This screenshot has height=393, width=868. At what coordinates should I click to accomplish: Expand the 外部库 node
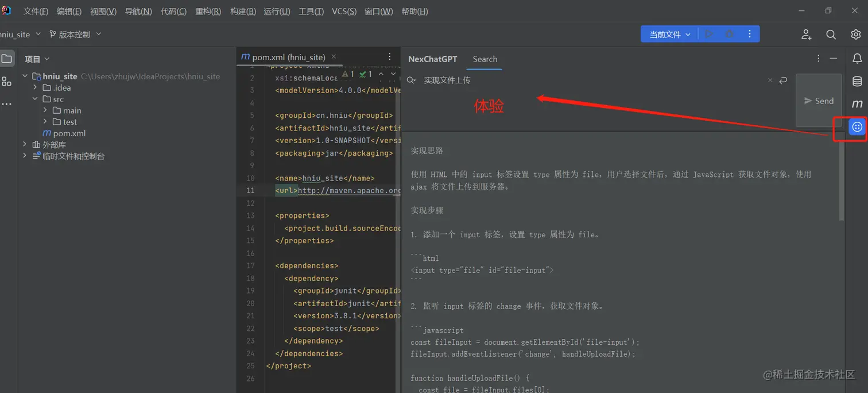pyautogui.click(x=25, y=144)
